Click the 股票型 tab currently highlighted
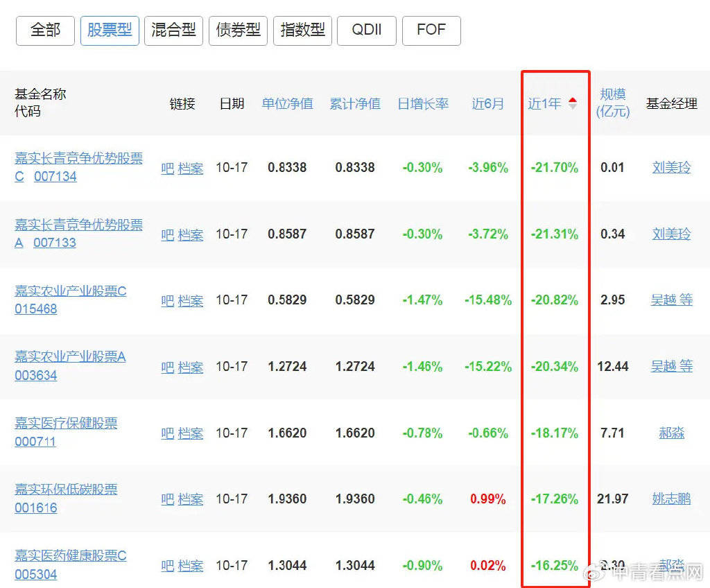710x588 pixels. (x=110, y=31)
